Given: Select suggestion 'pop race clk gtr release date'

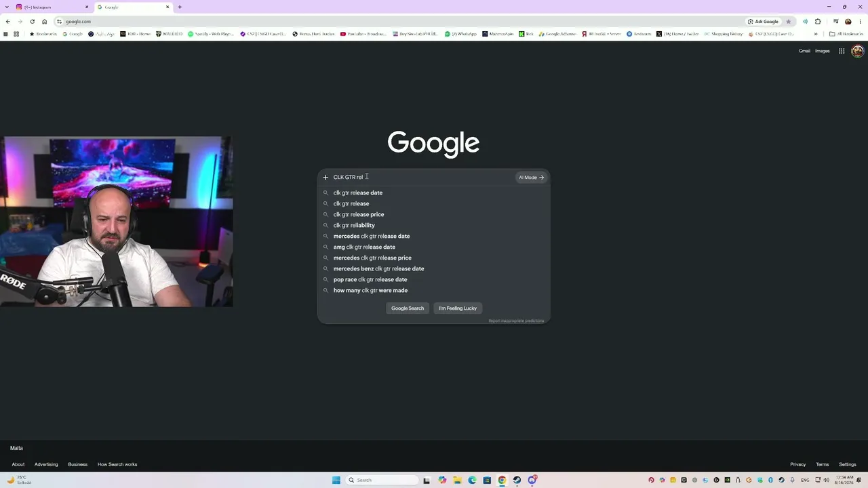Looking at the screenshot, I should pos(434,280).
